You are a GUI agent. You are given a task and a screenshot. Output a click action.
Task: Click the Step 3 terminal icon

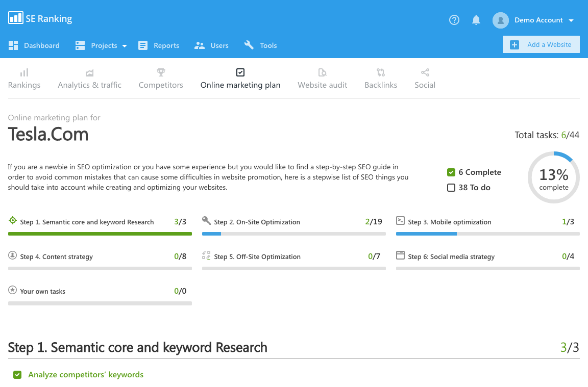tap(400, 221)
